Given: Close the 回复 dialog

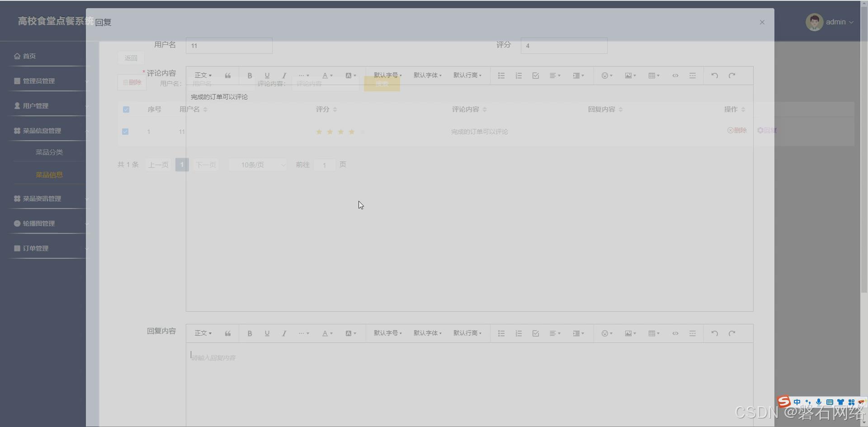Looking at the screenshot, I should [762, 22].
